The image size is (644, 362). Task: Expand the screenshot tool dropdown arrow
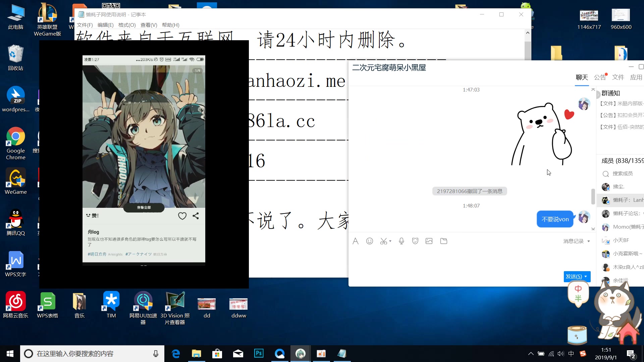[x=390, y=241]
